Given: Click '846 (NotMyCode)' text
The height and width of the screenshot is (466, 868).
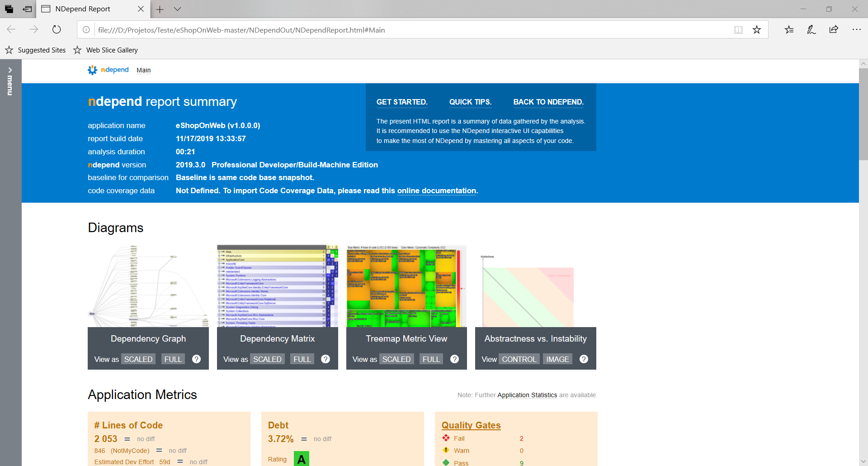Looking at the screenshot, I should [x=122, y=451].
